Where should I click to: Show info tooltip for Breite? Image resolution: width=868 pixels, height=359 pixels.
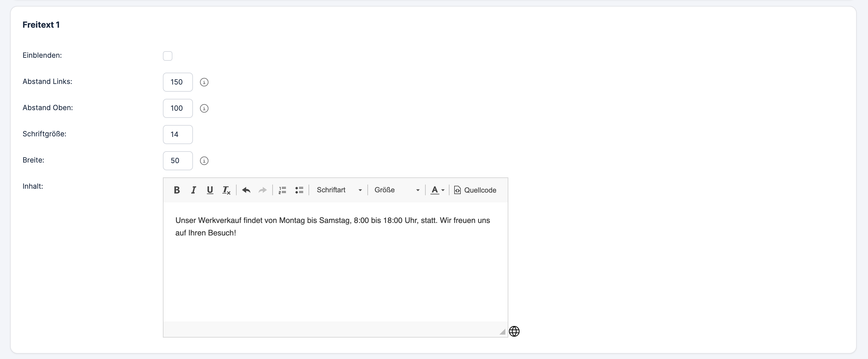click(204, 161)
